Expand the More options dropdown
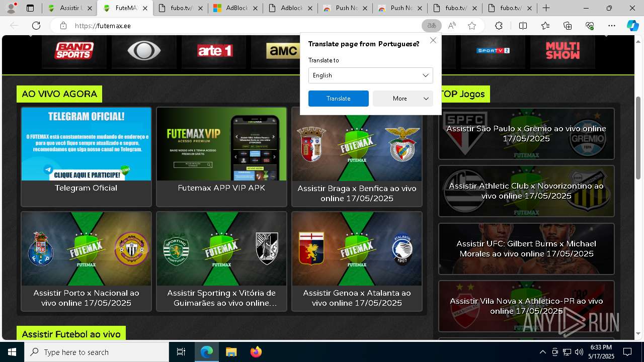 tap(403, 99)
